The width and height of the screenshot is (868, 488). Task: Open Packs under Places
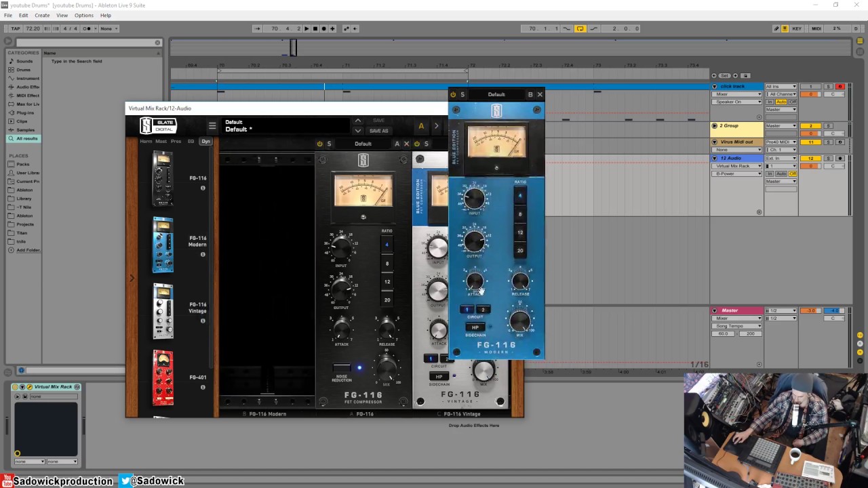point(24,164)
